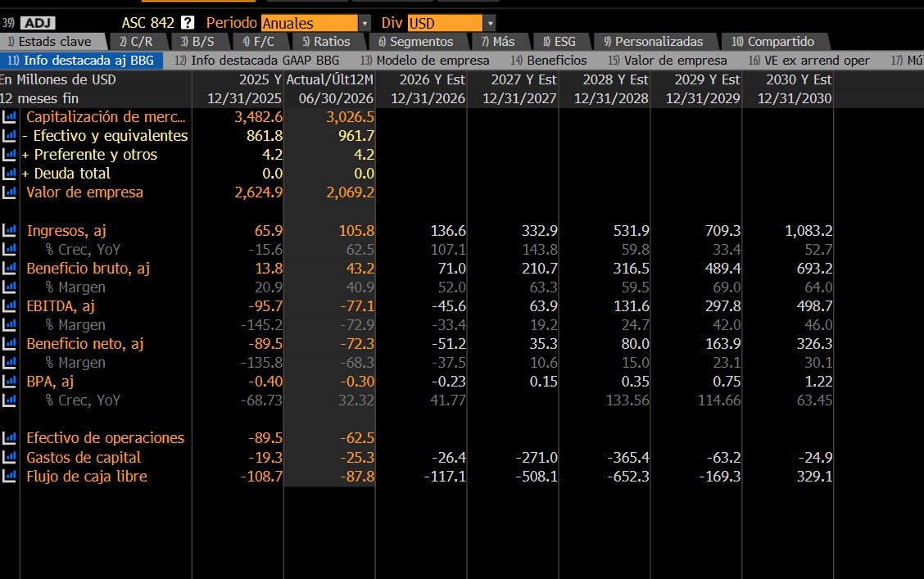This screenshot has height=579, width=924.
Task: Open the C/R tab
Action: (x=136, y=41)
